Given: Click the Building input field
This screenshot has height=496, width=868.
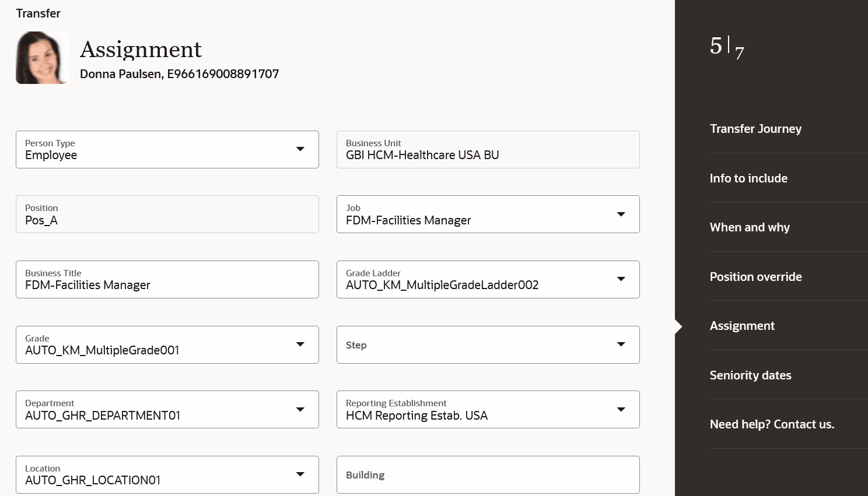Looking at the screenshot, I should [488, 475].
